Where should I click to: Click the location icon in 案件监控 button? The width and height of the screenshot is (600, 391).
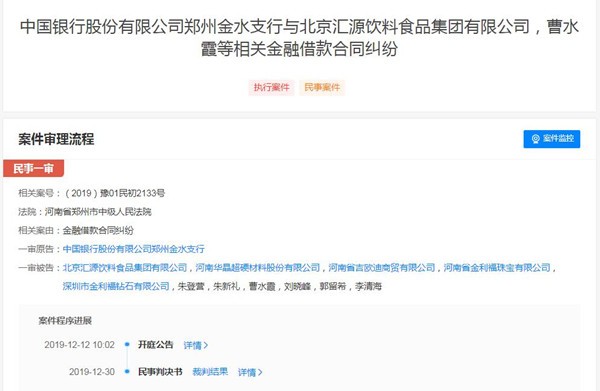pyautogui.click(x=535, y=139)
